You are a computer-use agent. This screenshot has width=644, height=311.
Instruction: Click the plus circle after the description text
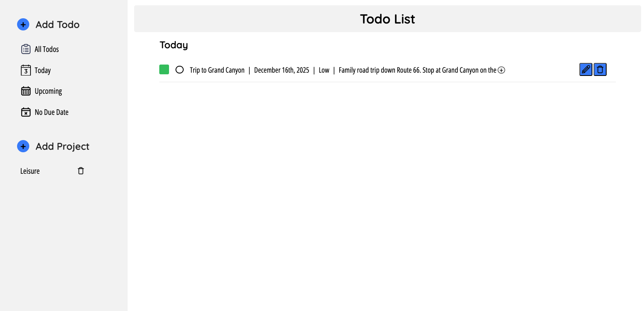pos(502,70)
